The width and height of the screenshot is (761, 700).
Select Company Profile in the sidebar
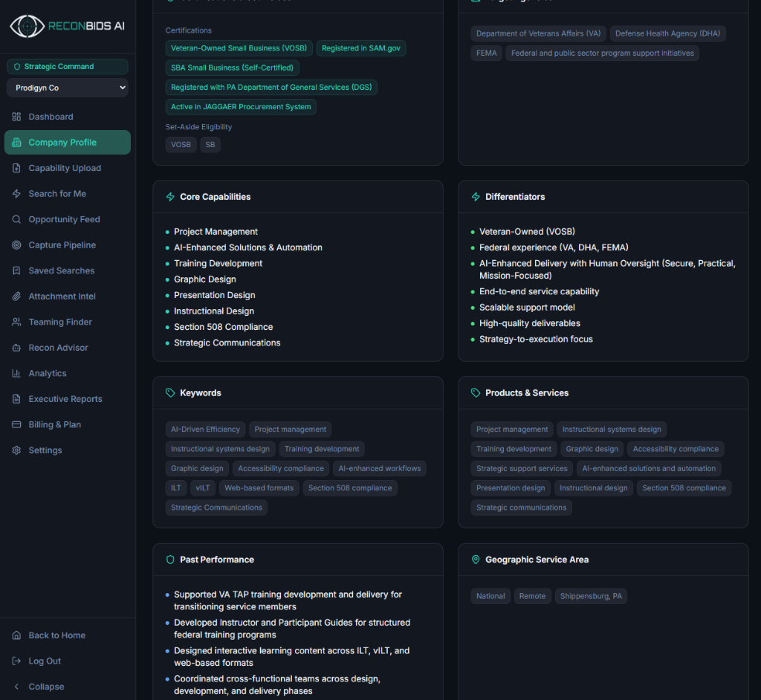pyautogui.click(x=68, y=142)
